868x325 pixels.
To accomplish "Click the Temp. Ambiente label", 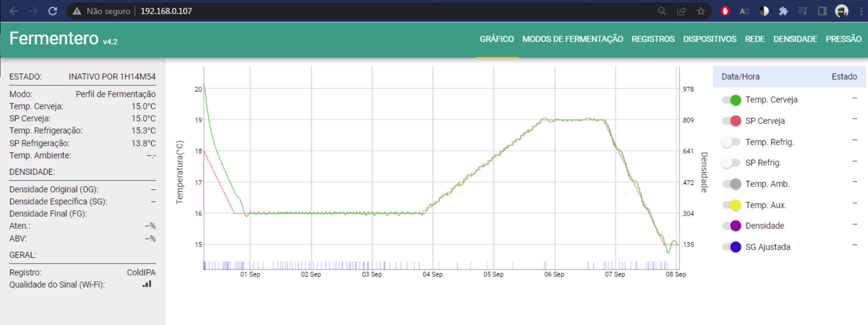I will pos(40,156).
